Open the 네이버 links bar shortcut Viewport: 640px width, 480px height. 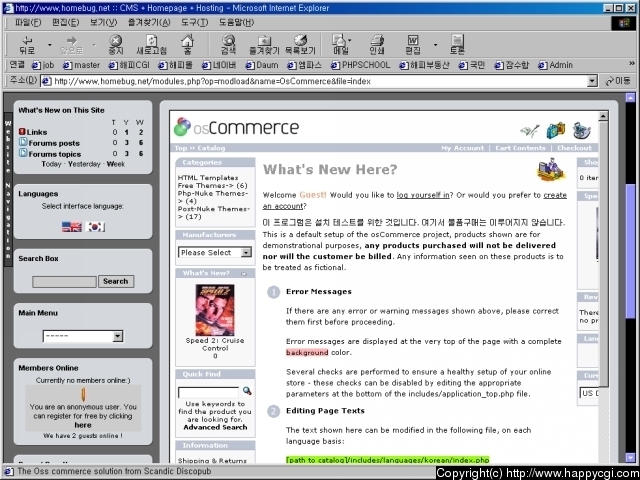click(x=218, y=65)
